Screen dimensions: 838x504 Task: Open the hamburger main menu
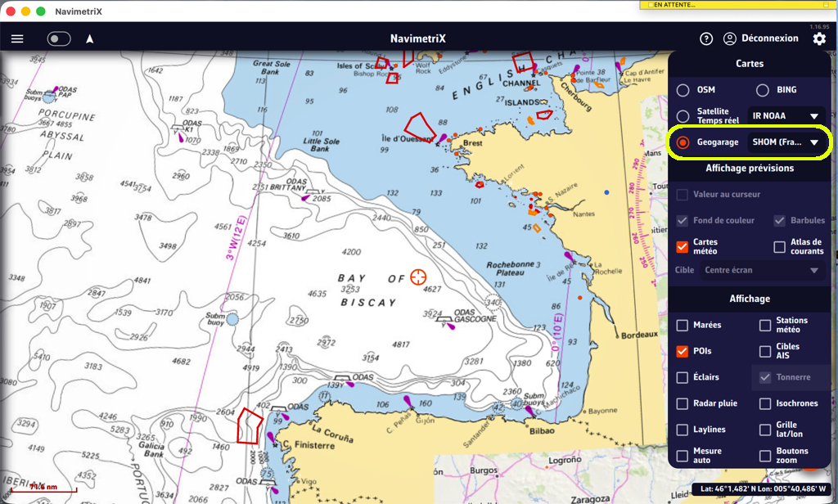pos(17,38)
